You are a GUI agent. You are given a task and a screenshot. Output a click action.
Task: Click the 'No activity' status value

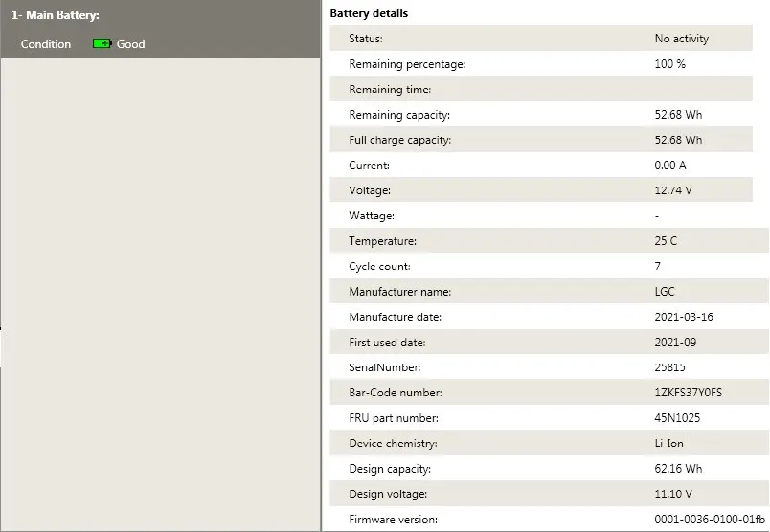point(682,38)
